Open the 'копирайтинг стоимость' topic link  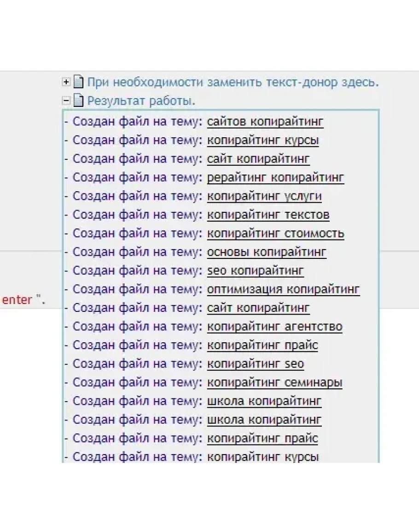tap(275, 234)
